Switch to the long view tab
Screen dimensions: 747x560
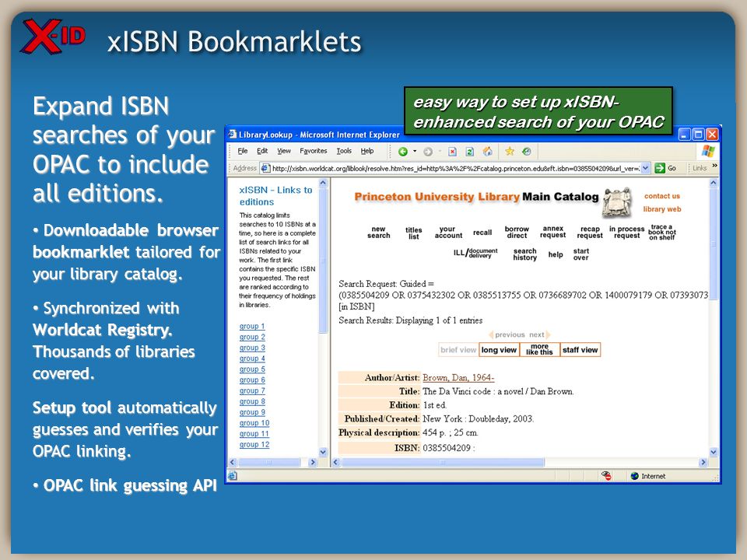point(499,350)
